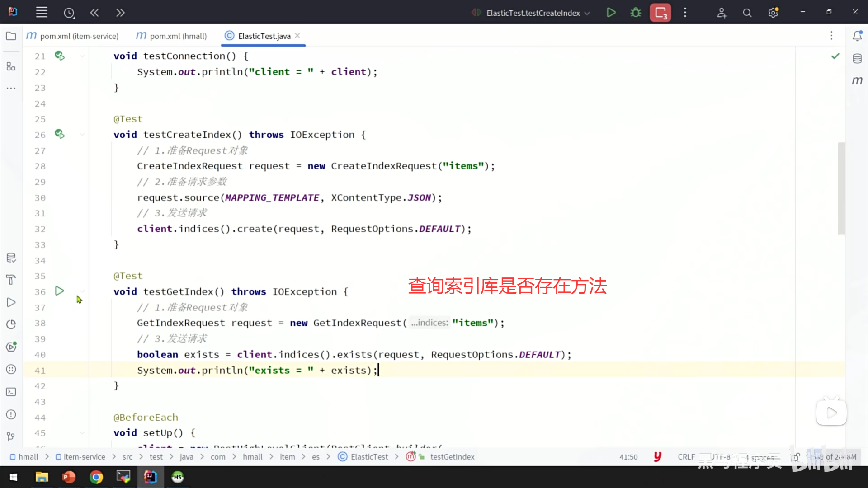Open the Notifications bell panel
This screenshot has height=488, width=868.
pyautogui.click(x=857, y=36)
